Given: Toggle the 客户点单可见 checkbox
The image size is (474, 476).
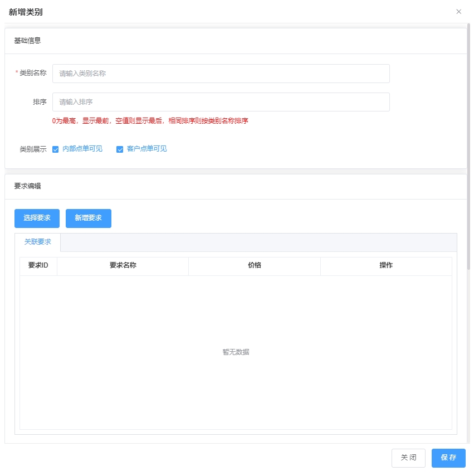Looking at the screenshot, I should [120, 149].
